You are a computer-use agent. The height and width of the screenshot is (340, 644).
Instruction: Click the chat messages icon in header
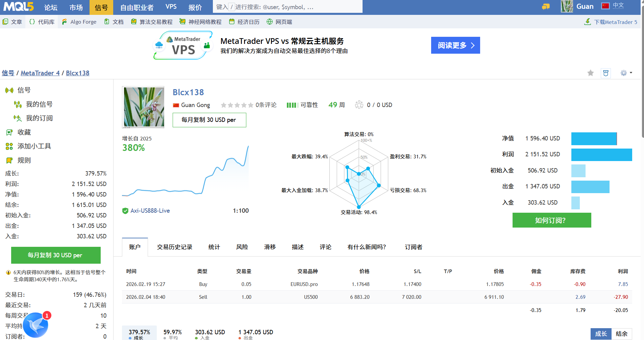pyautogui.click(x=546, y=7)
